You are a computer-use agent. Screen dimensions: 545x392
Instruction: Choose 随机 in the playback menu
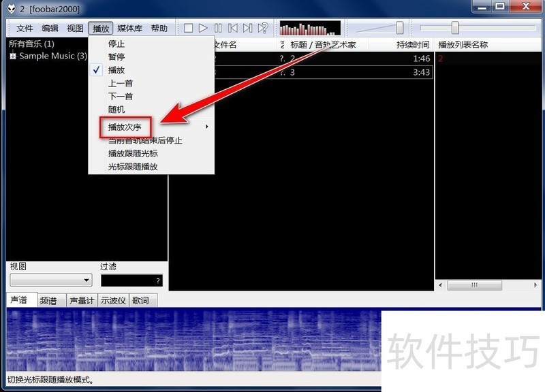pyautogui.click(x=151, y=110)
